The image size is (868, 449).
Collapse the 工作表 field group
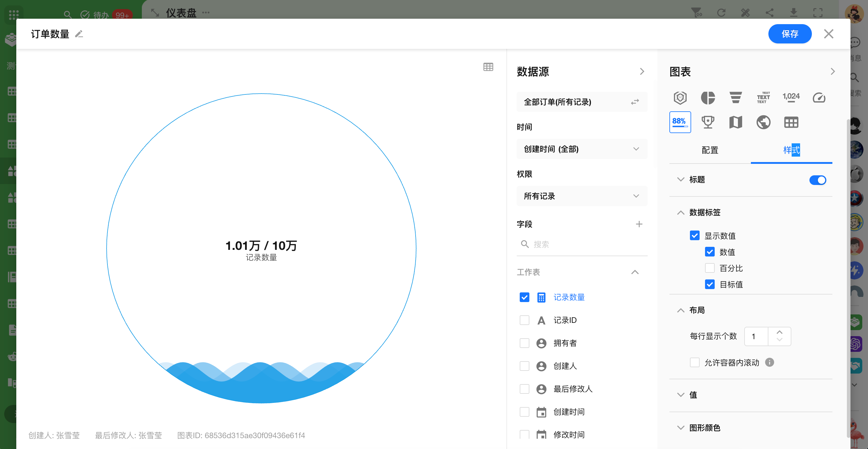pos(635,272)
